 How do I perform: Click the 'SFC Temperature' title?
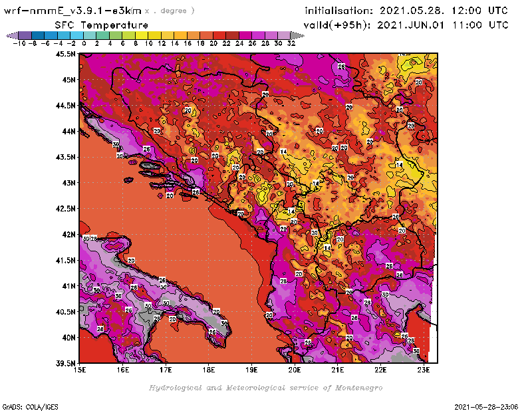[102, 25]
